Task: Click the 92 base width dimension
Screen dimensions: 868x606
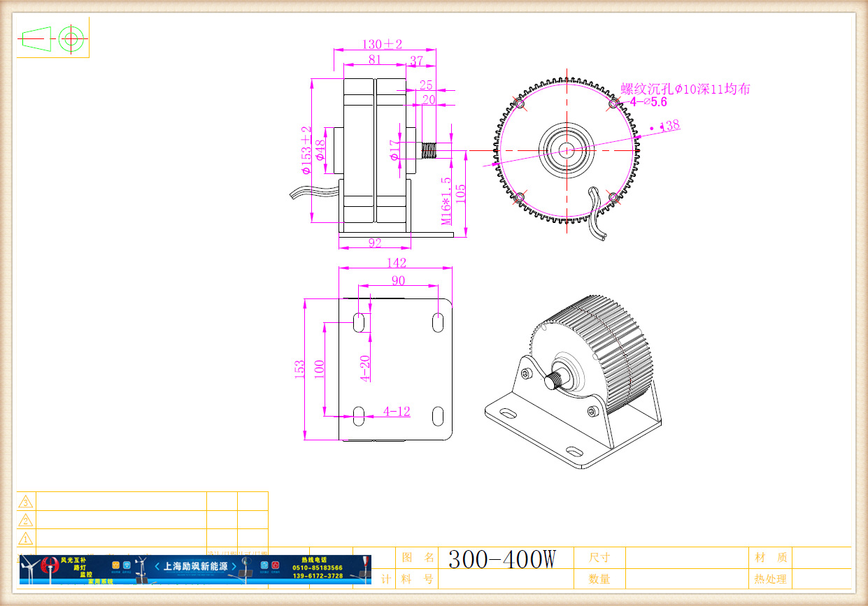Action: click(374, 243)
